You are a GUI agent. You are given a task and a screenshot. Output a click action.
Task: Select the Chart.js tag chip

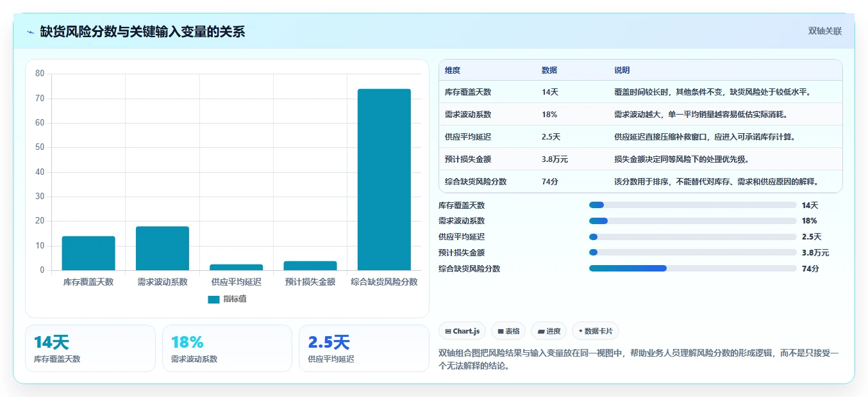(462, 331)
